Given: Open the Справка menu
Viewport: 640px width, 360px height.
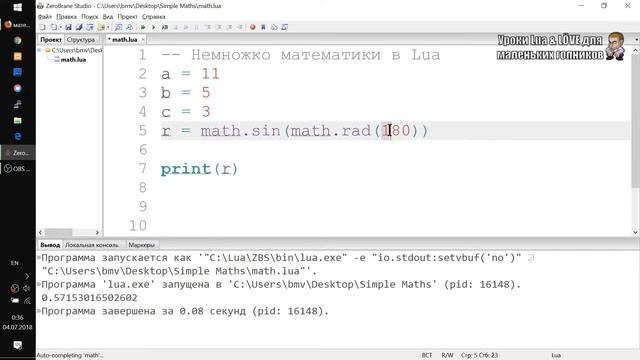Looking at the screenshot, I should pos(154,17).
